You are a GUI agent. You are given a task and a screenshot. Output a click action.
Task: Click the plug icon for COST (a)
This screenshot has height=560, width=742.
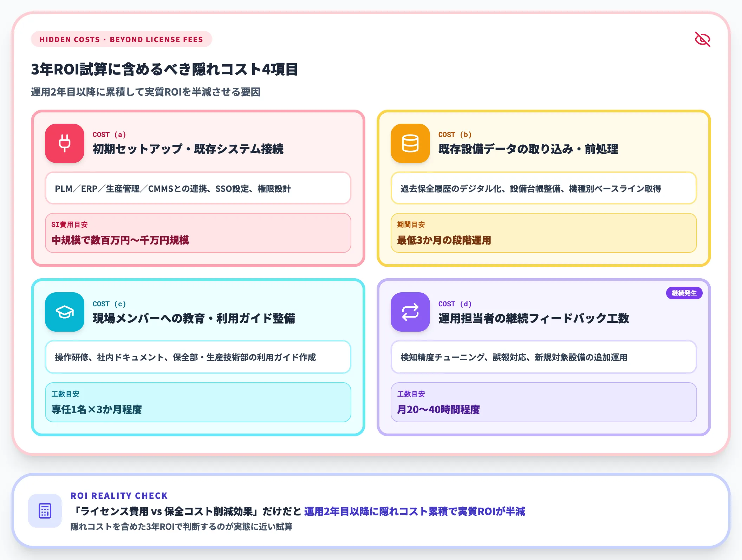pos(65,143)
